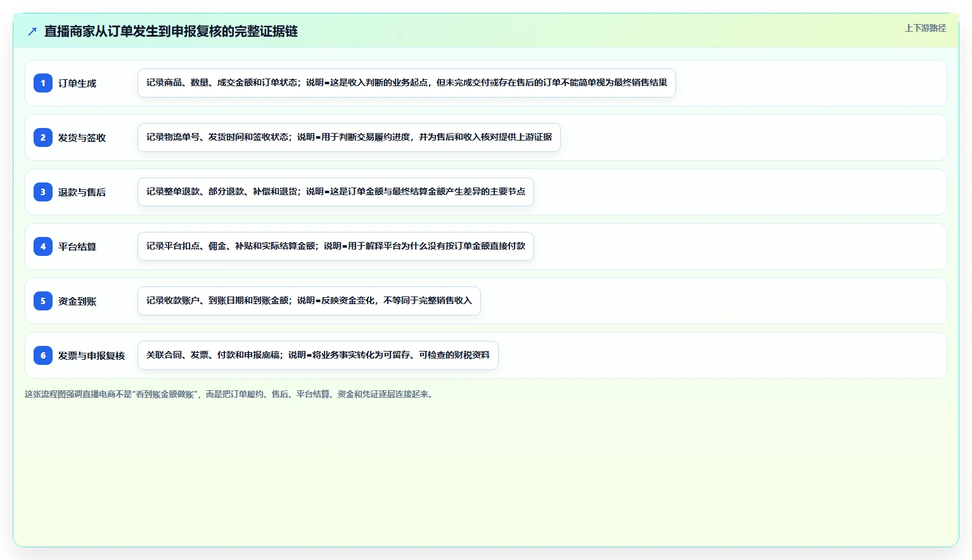This screenshot has height=560, width=972.
Task: Click the step 5 number badge
Action: pyautogui.click(x=43, y=301)
